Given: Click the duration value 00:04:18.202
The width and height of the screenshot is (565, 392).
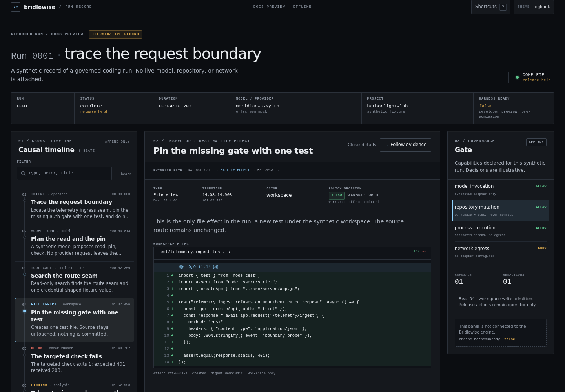Looking at the screenshot, I should (x=175, y=106).
